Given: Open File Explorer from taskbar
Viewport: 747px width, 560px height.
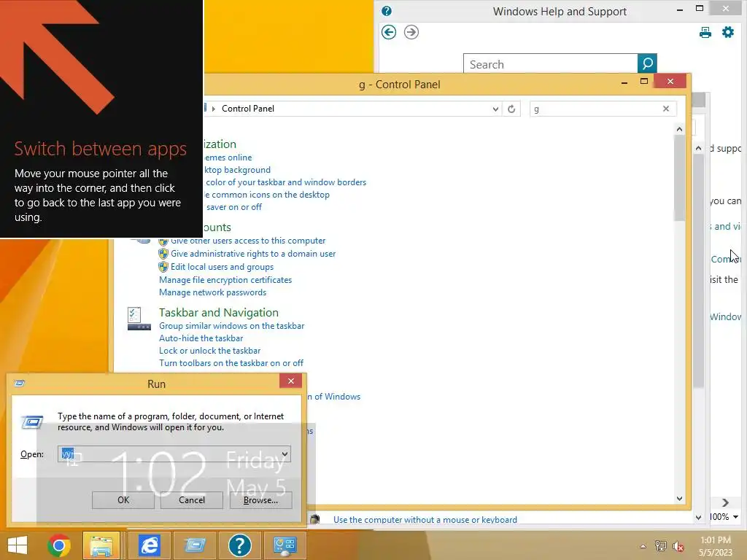Looking at the screenshot, I should tap(101, 545).
